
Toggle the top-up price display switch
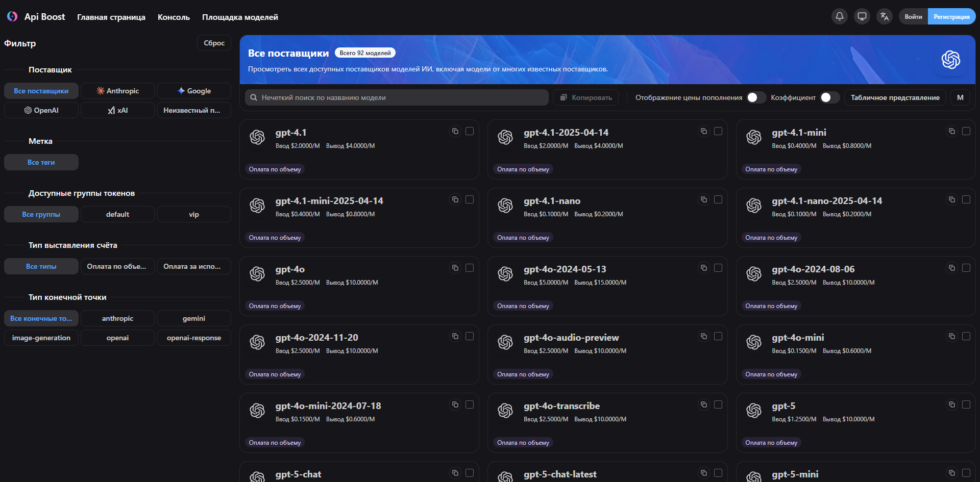756,97
